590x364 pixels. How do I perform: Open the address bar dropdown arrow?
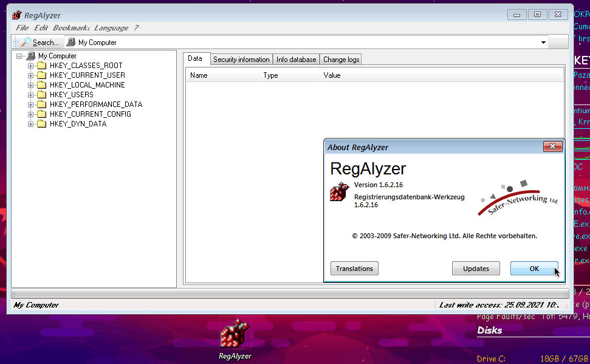(x=543, y=42)
